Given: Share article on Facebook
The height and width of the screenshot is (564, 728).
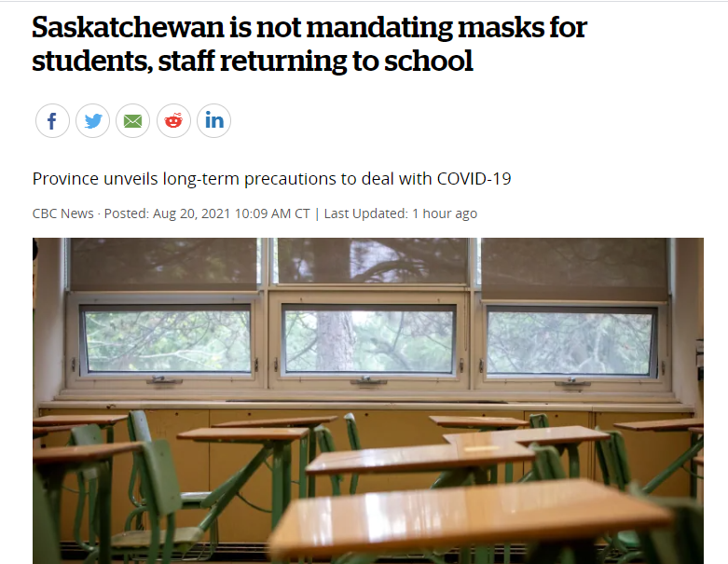Looking at the screenshot, I should [x=52, y=120].
